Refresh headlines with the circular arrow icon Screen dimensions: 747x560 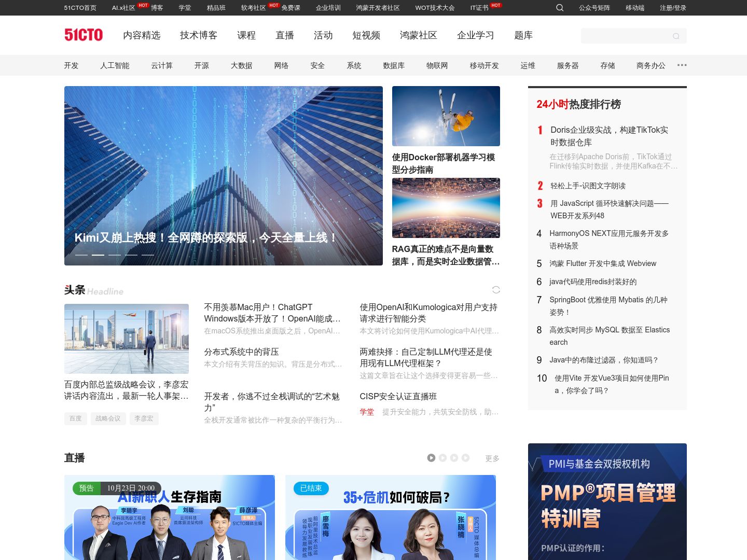(496, 290)
